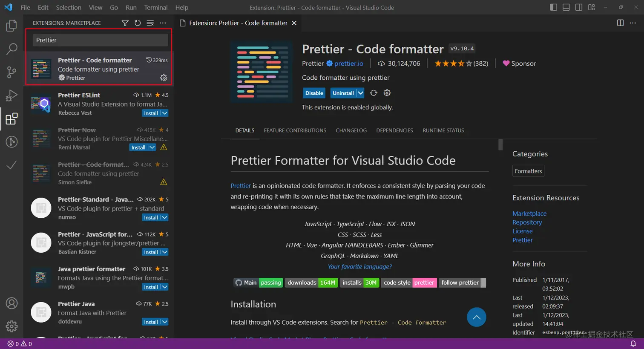644x349 pixels.
Task: Switch to the Runtime Status tab
Action: point(443,130)
